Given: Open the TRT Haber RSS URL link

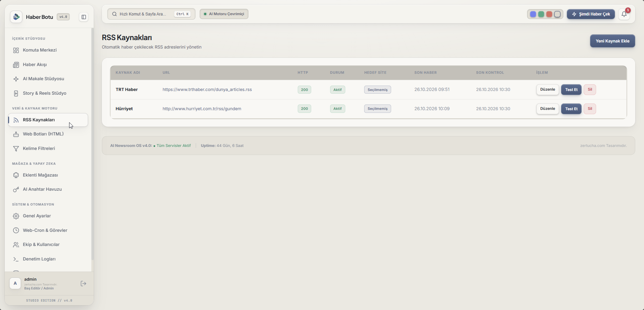Looking at the screenshot, I should click(207, 90).
